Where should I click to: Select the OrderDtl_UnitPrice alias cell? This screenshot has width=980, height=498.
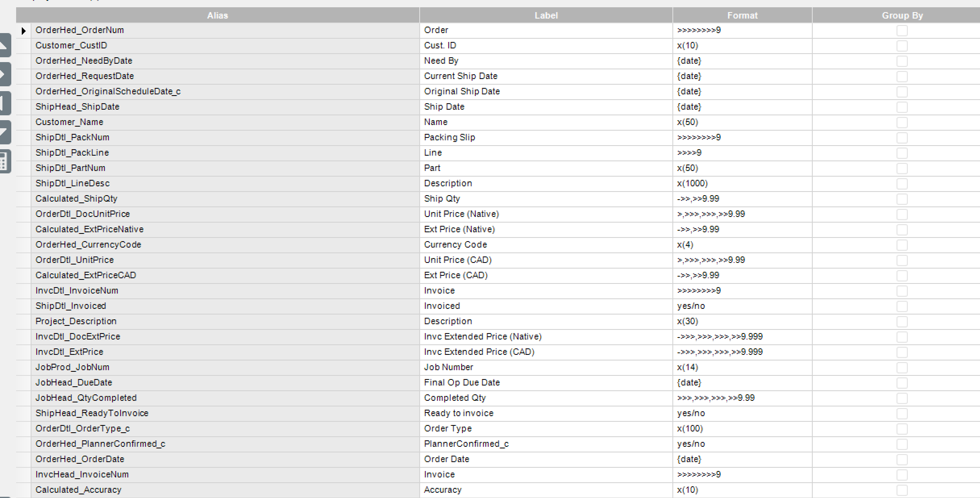(225, 260)
